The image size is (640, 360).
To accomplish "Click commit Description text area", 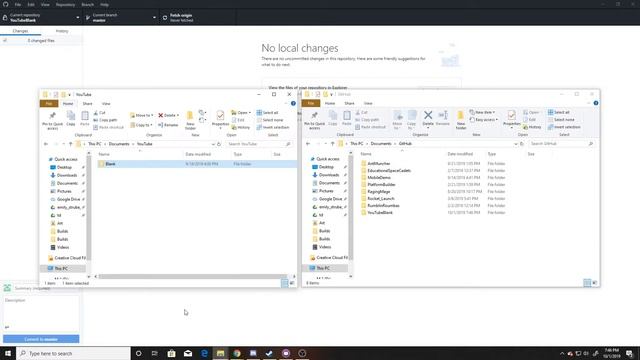I will pyautogui.click(x=41, y=313).
